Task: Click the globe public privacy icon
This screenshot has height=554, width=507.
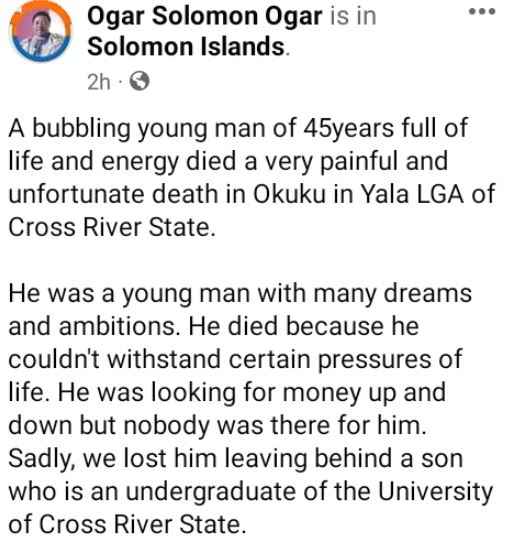Action: click(x=139, y=82)
